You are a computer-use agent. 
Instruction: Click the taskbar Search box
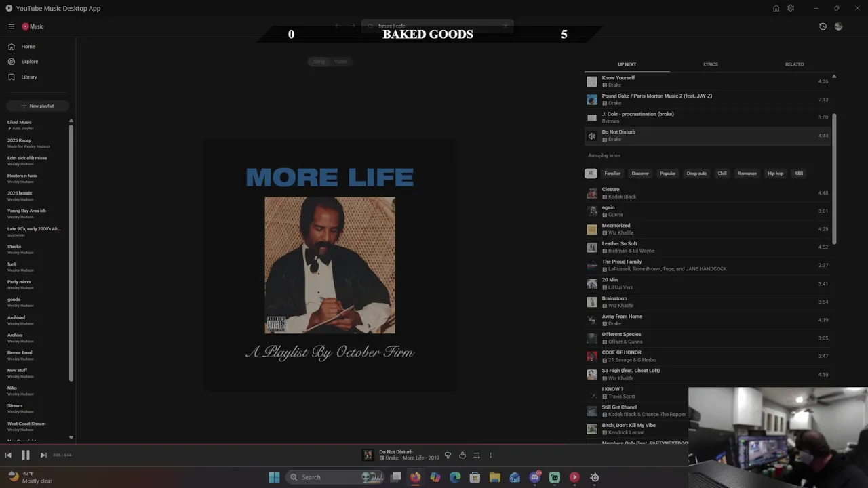coord(335,477)
